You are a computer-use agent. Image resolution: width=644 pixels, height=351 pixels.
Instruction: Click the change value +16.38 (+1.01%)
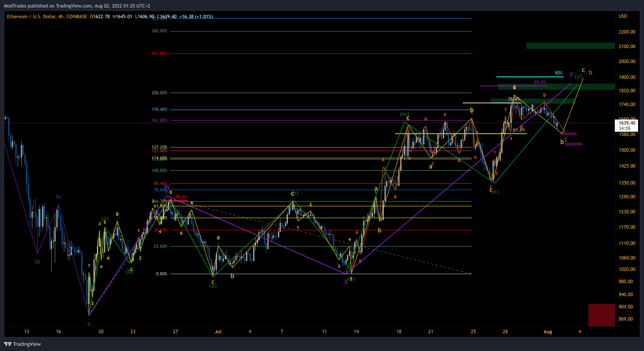(196, 17)
